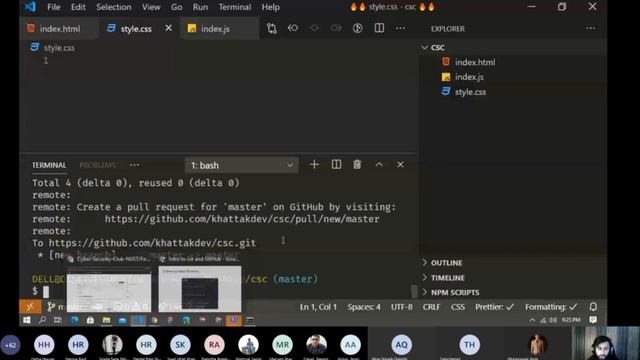Open the pull/new/master GitHub link in terminal
Viewport: 640px width, 360px height.
tap(242, 219)
